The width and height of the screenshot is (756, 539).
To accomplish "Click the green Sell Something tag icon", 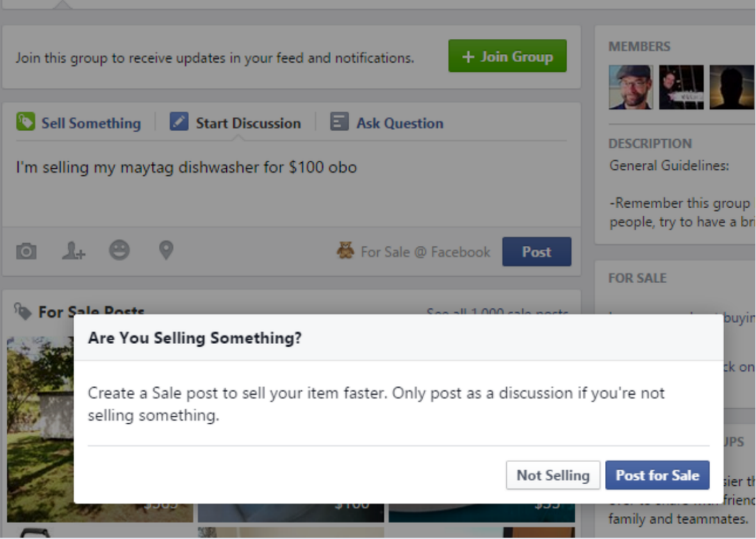I will click(x=26, y=122).
